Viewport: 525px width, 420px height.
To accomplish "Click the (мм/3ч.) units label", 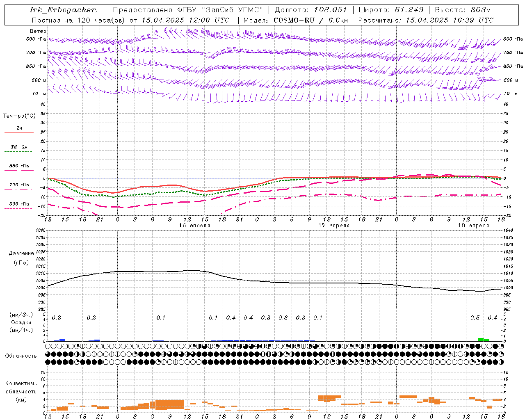I will tap(21, 315).
